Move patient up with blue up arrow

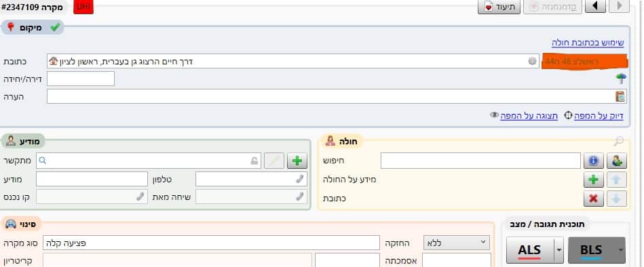tap(617, 180)
